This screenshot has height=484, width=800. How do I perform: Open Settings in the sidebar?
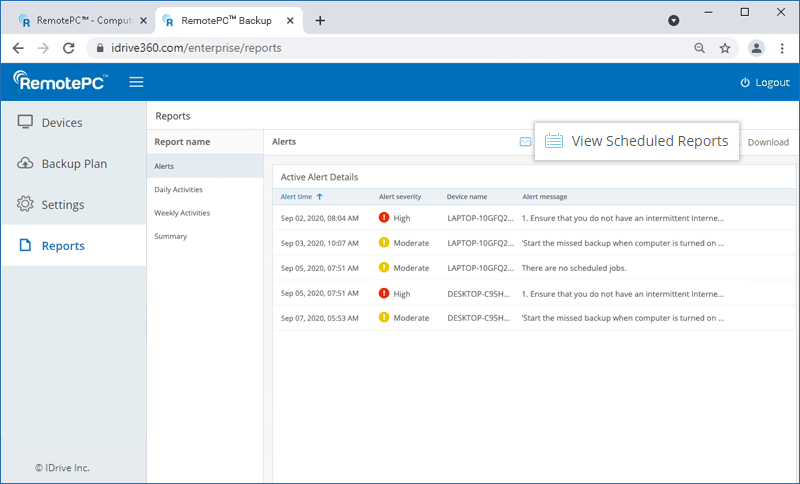point(62,205)
